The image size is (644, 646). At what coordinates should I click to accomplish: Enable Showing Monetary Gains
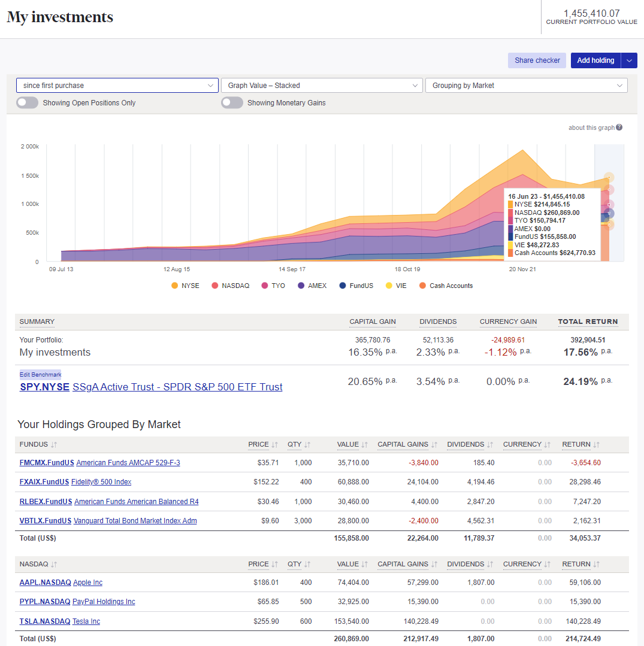point(232,102)
